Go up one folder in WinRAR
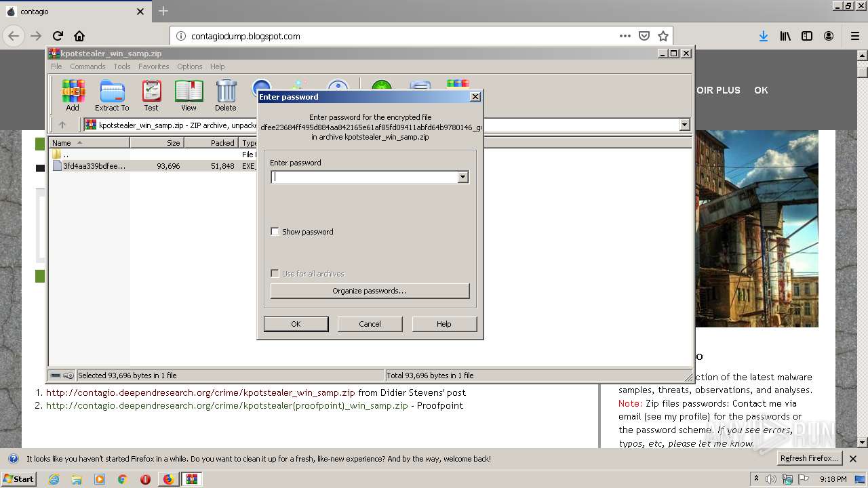This screenshot has height=488, width=868. (x=62, y=125)
